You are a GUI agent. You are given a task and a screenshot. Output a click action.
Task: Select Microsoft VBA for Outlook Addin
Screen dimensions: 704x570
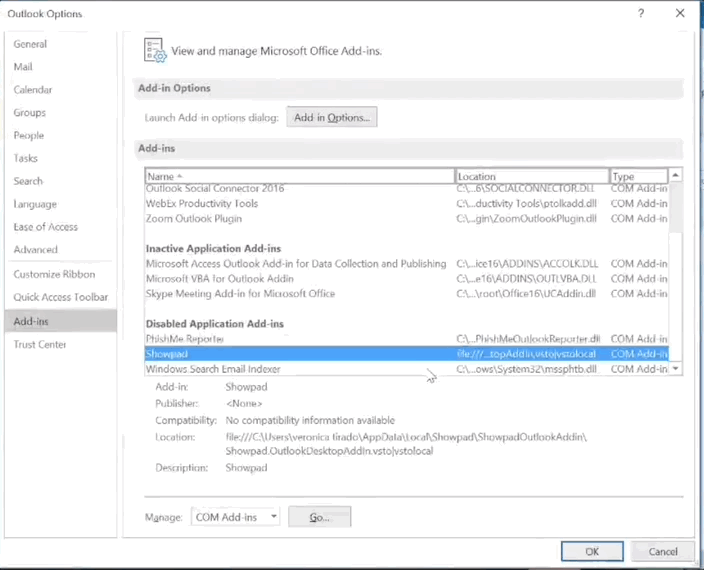pos(406,279)
